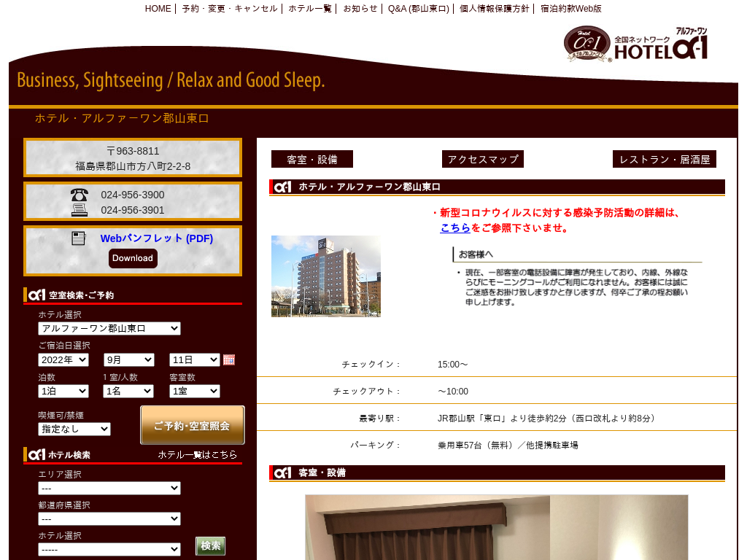Click the hotel building exterior photo
The image size is (747, 560).
coord(326,276)
